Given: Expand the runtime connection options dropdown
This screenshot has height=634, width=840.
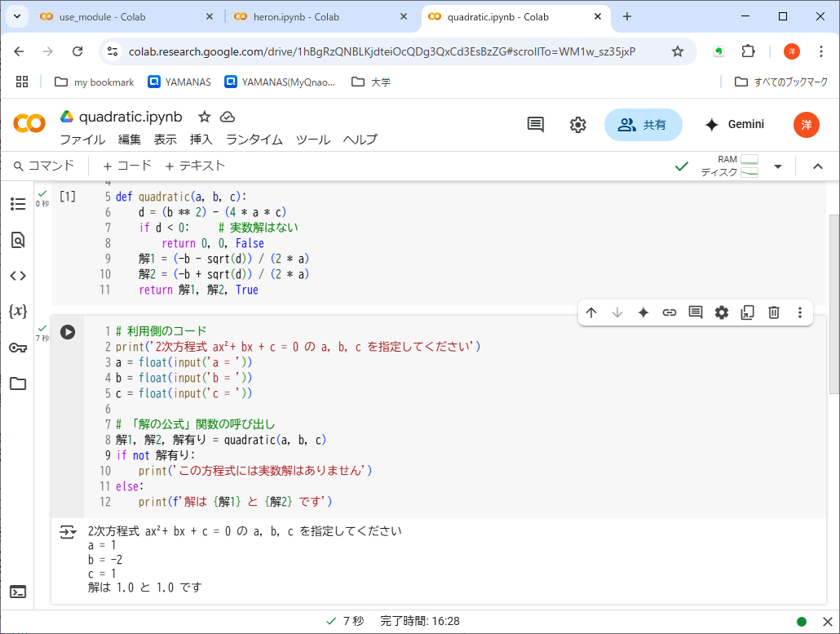Looking at the screenshot, I should pyautogui.click(x=778, y=166).
